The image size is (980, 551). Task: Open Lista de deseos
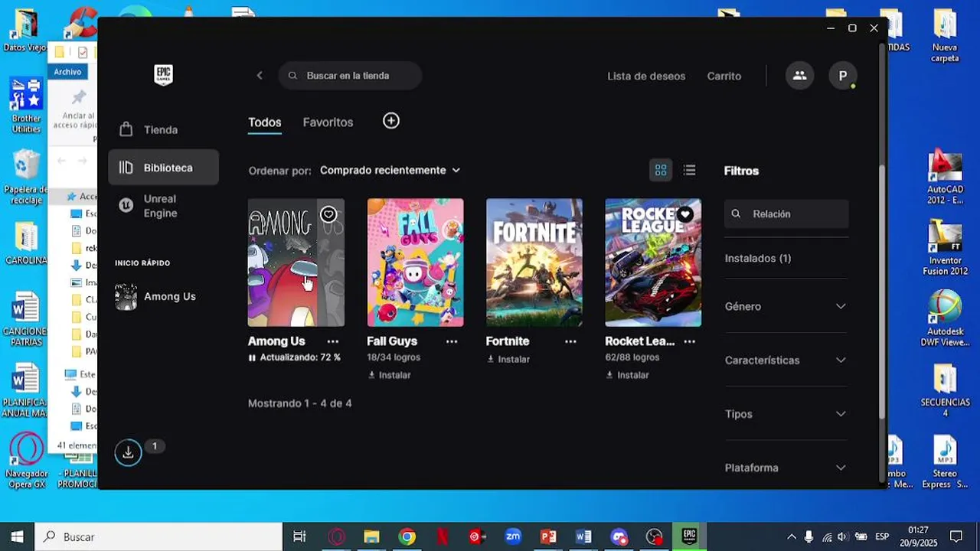646,76
